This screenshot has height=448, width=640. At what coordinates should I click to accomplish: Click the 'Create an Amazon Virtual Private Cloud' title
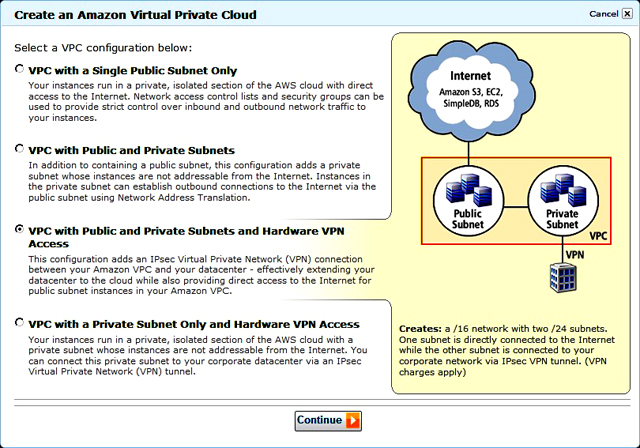(135, 15)
